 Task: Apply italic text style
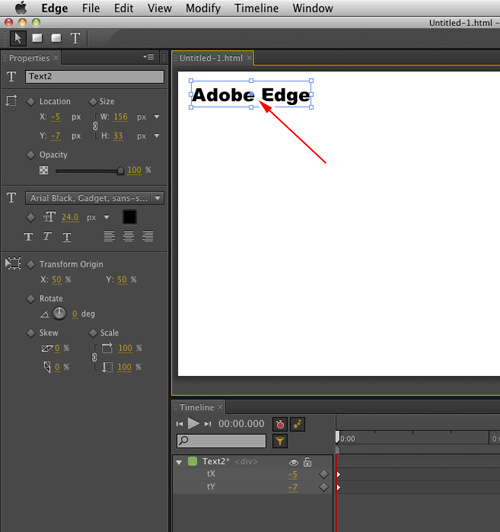click(x=47, y=236)
